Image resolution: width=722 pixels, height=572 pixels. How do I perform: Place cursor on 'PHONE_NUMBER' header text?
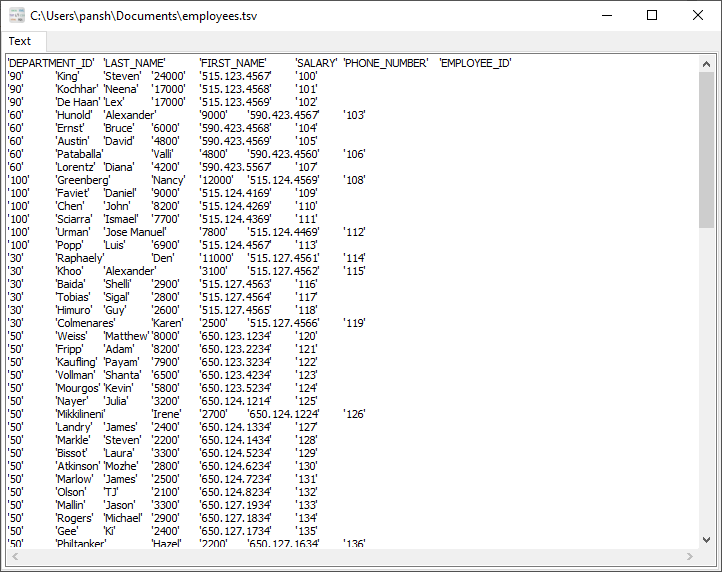coord(386,63)
